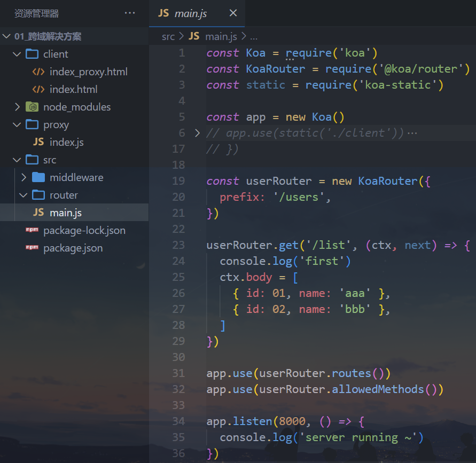Select the node_modules folder label
Image resolution: width=476 pixels, height=463 pixels.
(x=77, y=107)
